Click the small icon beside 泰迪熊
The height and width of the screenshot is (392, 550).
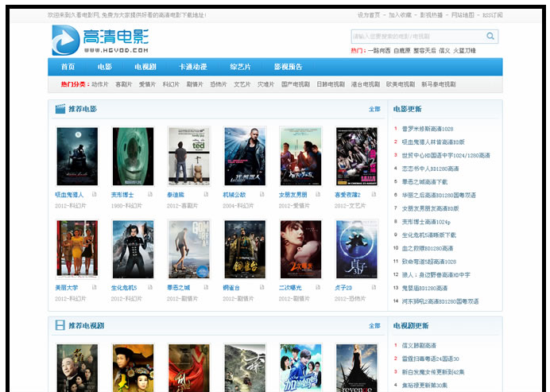[x=206, y=194]
